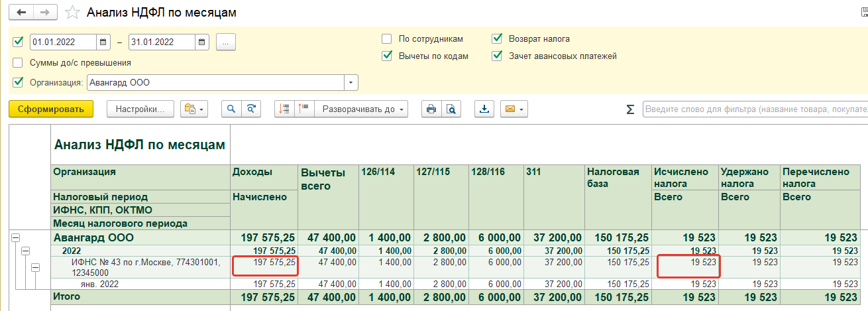This screenshot has height=311, width=868.
Task: Open send by email envelope dropdown
Action: (514, 109)
